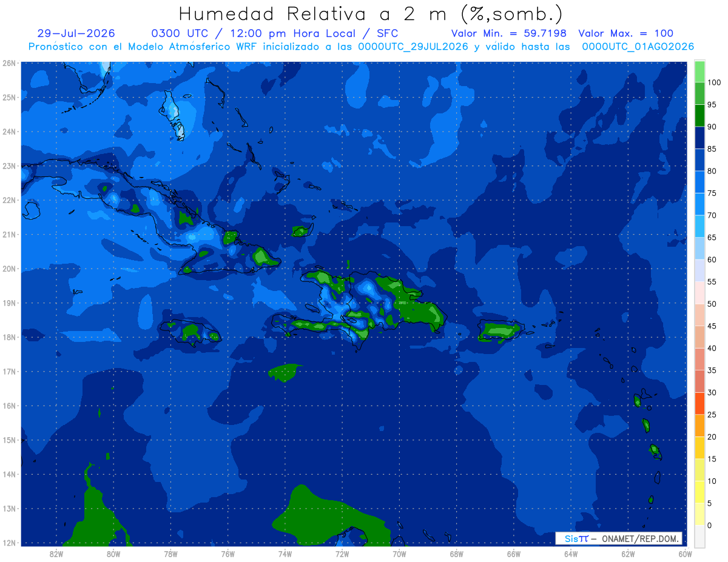728x562 pixels.
Task: Select the blue 80–85 legend swatch
Action: pyautogui.click(x=699, y=159)
